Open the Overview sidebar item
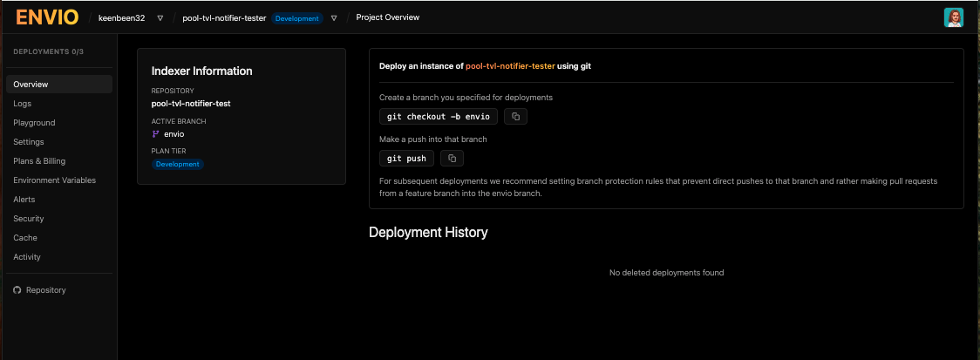The width and height of the screenshot is (980, 360). [31, 85]
